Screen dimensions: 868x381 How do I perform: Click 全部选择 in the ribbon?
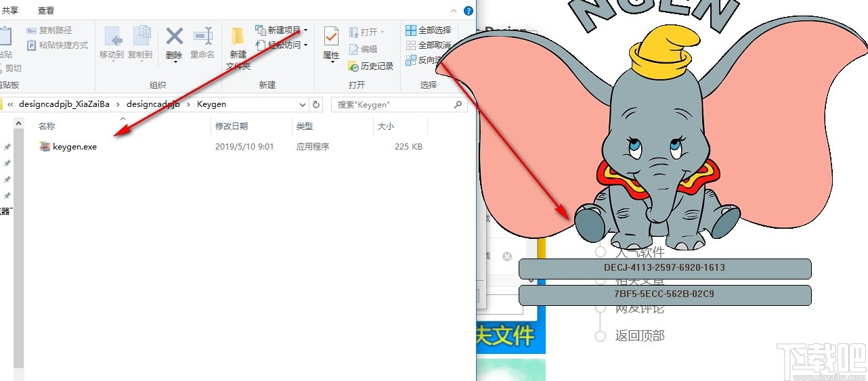[428, 30]
